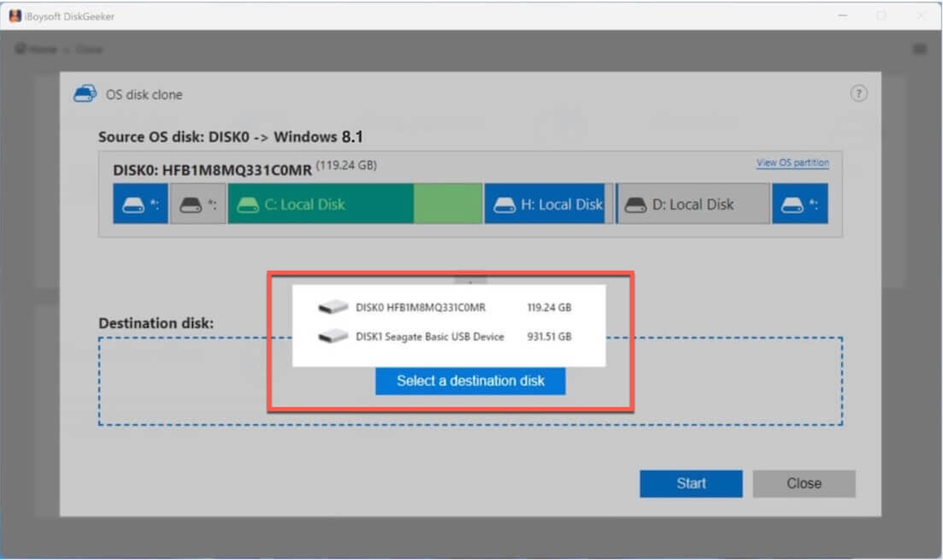
Task: Open the help question mark icon
Action: pos(858,93)
